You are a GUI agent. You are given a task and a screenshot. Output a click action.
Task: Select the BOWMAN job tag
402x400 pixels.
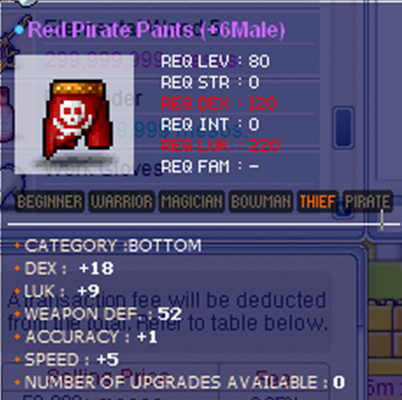(x=261, y=202)
